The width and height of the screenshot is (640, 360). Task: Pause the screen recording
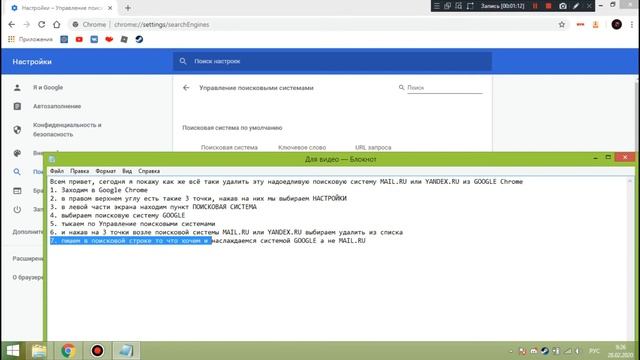pyautogui.click(x=535, y=6)
